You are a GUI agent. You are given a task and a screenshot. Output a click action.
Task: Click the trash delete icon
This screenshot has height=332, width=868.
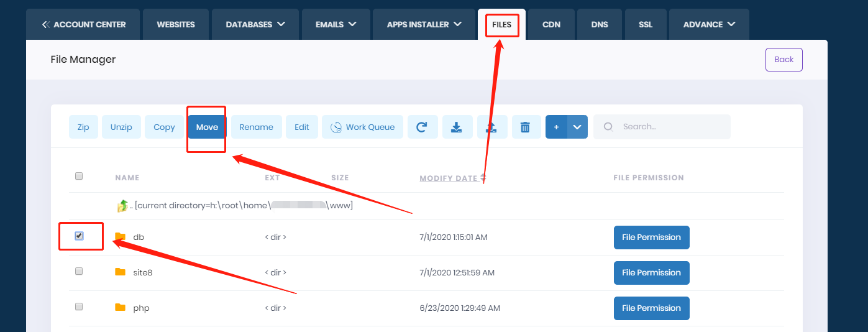click(526, 127)
